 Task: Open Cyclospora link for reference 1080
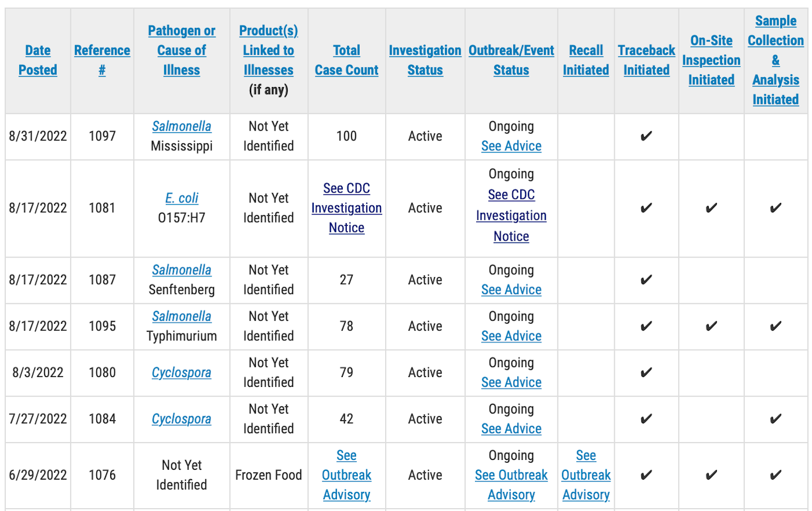click(x=182, y=373)
